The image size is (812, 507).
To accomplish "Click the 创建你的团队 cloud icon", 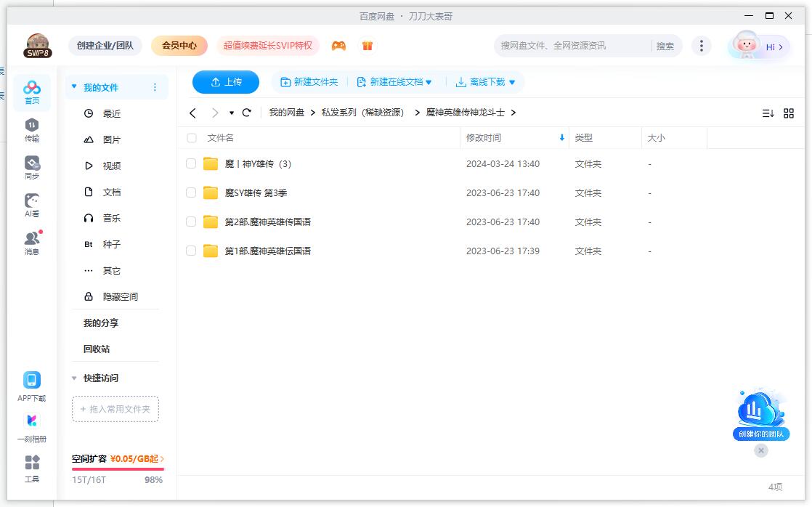I will 760,413.
